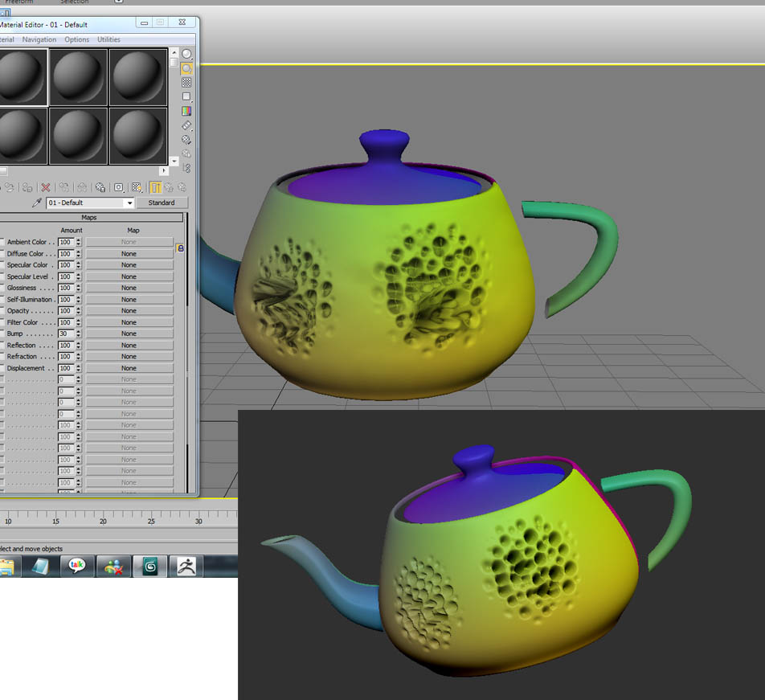Pick material from object with eyedropper
Screen dimensions: 765x700
[x=36, y=203]
